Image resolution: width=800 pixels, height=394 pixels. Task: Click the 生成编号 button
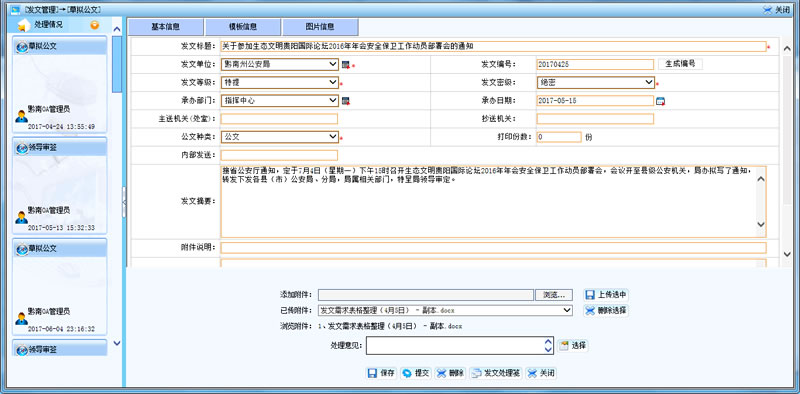point(680,64)
